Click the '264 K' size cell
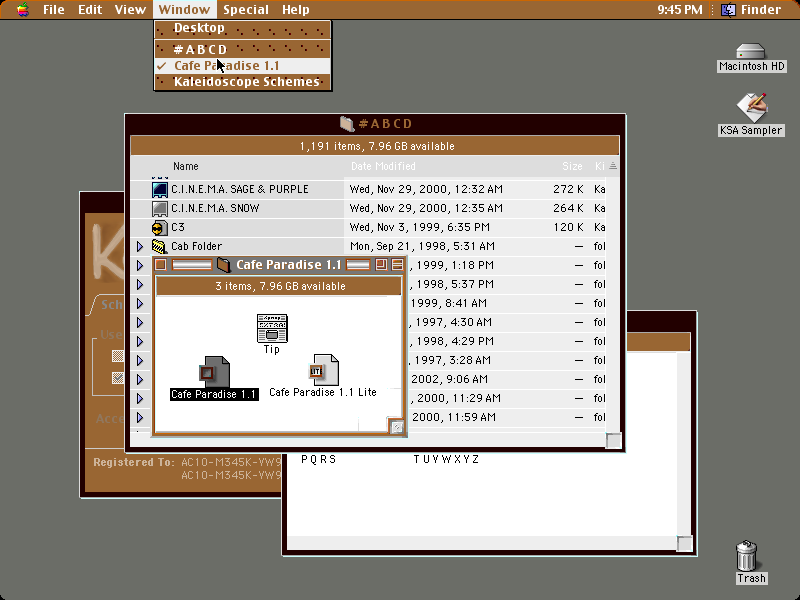 [568, 208]
